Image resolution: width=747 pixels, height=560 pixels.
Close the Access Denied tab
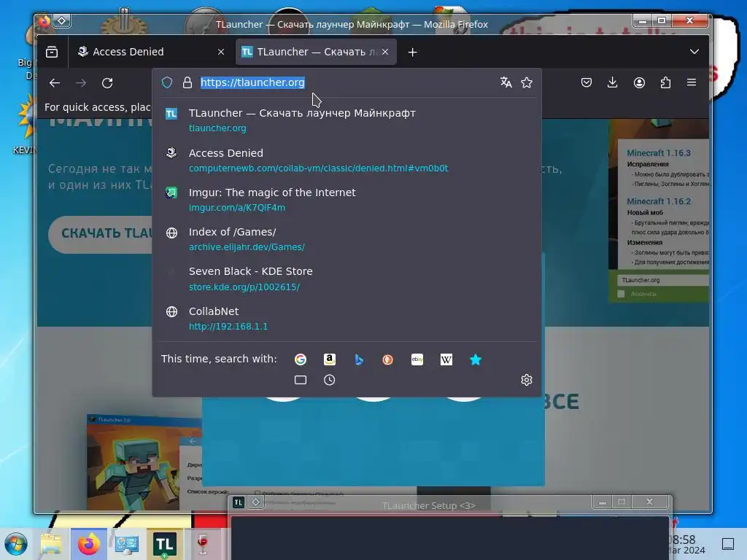(220, 52)
